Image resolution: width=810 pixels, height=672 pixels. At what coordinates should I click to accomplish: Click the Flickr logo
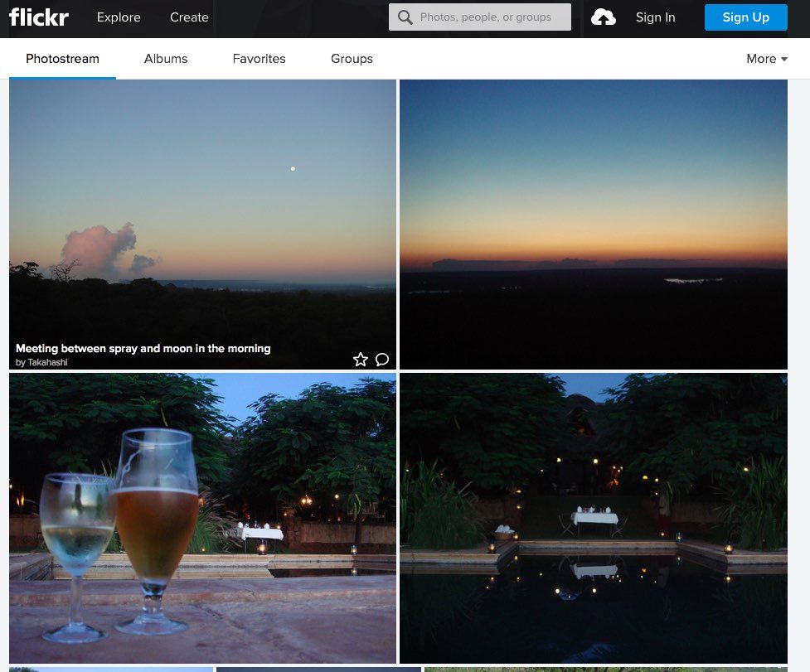tap(39, 17)
